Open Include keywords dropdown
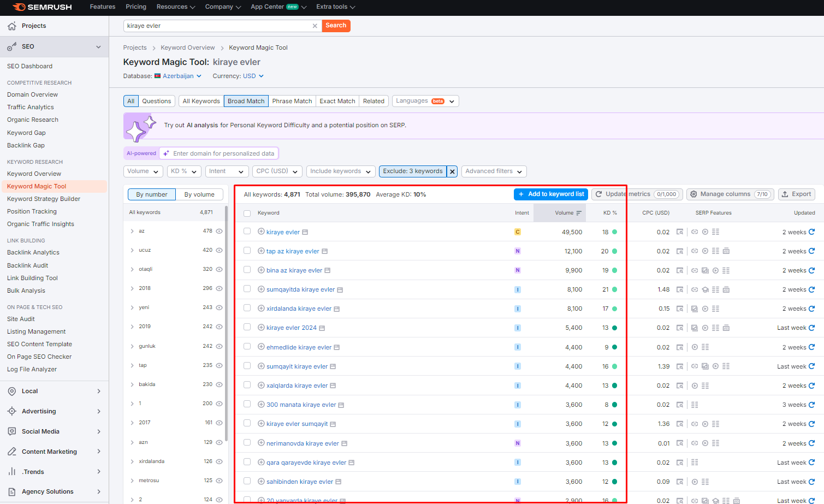This screenshot has height=504, width=824. coord(341,171)
